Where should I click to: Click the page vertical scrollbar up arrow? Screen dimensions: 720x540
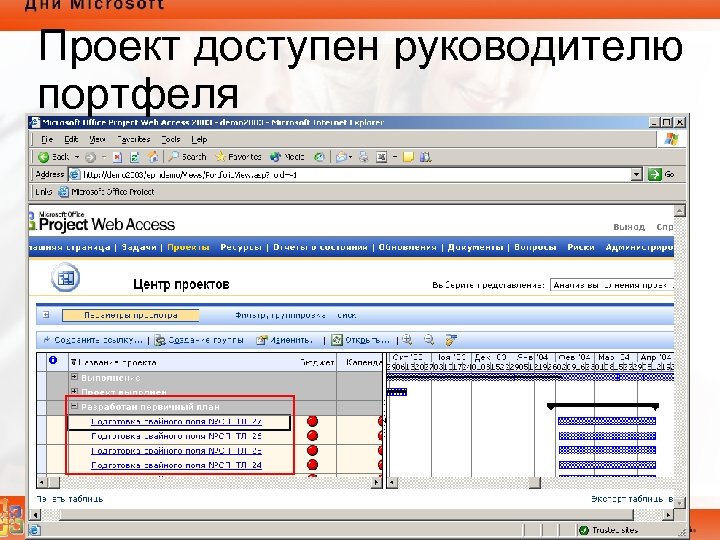coord(680,211)
